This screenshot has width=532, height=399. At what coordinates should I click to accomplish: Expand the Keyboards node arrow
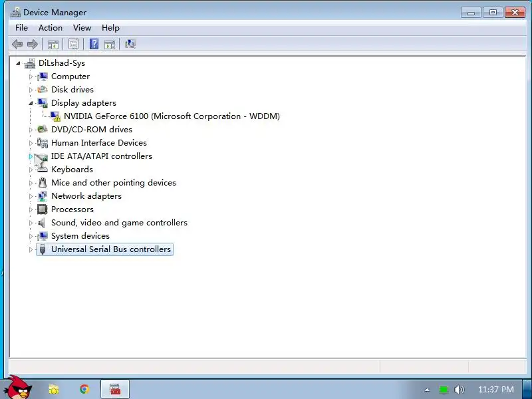pos(31,170)
